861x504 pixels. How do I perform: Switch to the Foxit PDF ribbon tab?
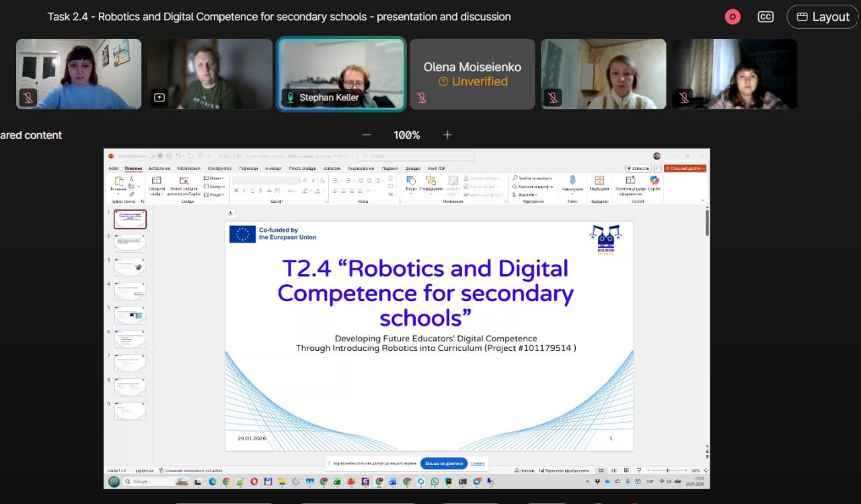pos(437,169)
